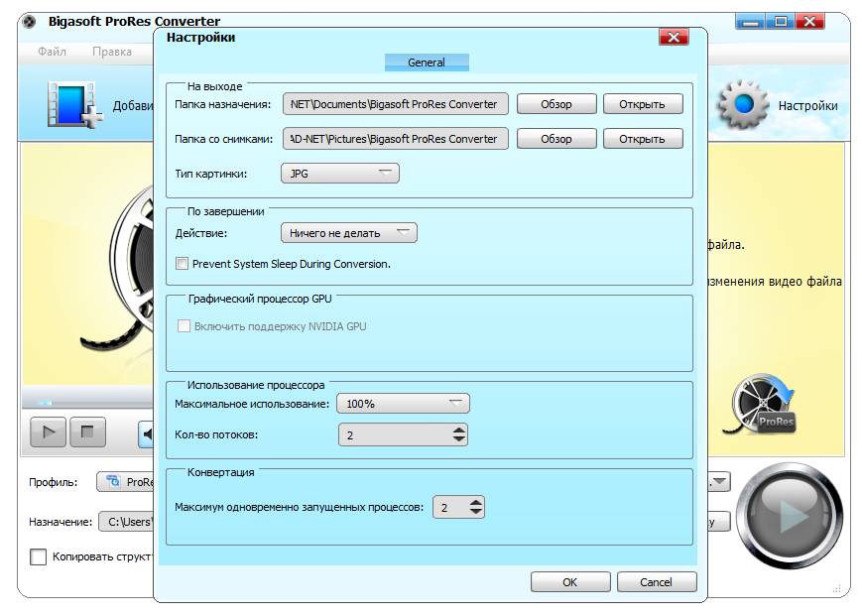Click the big ProRes convert button
Screen dimensions: 862x616
[790, 516]
